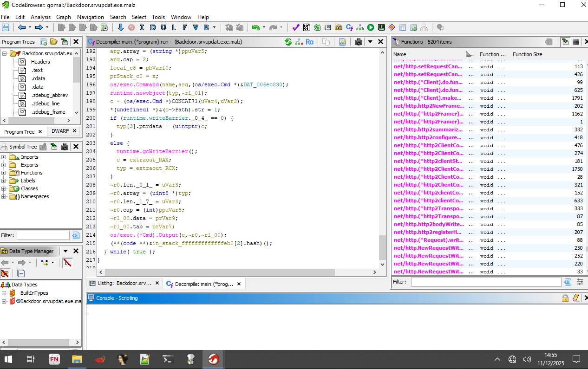This screenshot has height=369, width=588.
Task: Expand the BuiltInTypes data type node
Action: [4, 293]
